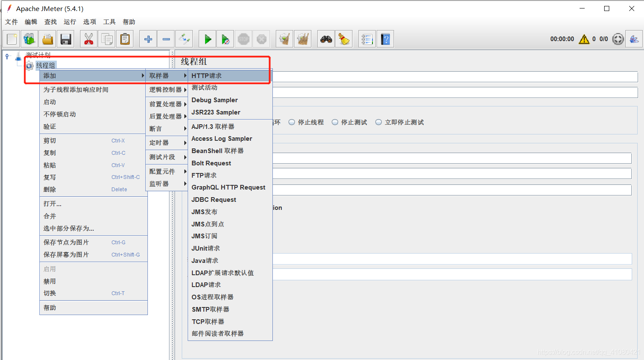Click 禁用 in the context menu
This screenshot has width=644, height=360.
point(93,281)
